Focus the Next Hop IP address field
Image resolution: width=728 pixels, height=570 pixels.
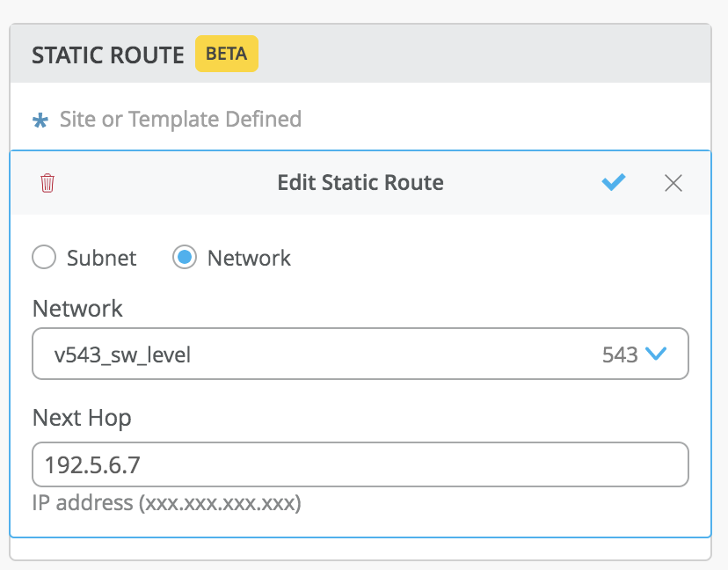click(x=360, y=464)
